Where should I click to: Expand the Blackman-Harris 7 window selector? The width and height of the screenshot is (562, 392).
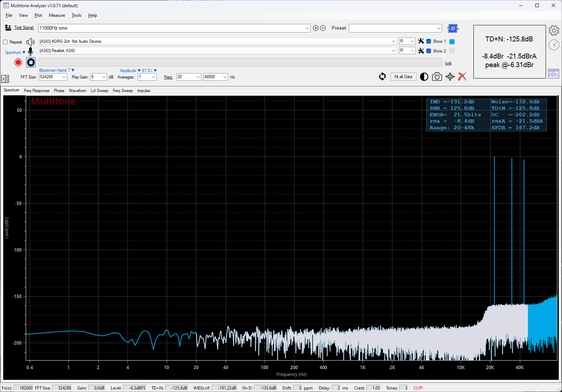[57, 70]
